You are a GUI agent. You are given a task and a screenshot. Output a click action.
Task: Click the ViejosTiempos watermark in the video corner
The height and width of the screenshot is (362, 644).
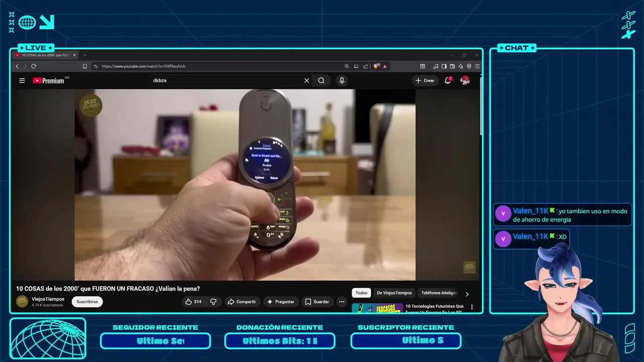tap(469, 267)
